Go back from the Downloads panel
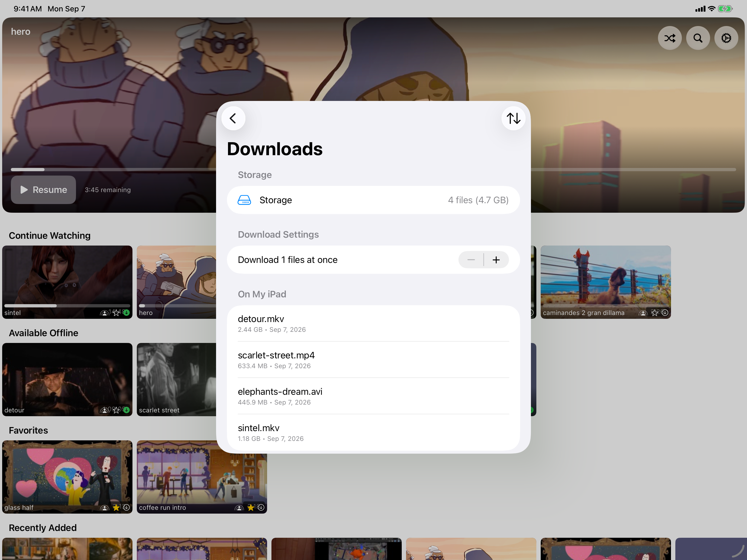 (x=233, y=118)
